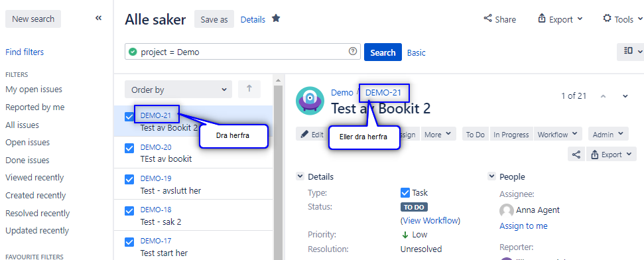This screenshot has width=644, height=260.
Task: Select the DEMO-17 task type icon
Action: tap(129, 242)
